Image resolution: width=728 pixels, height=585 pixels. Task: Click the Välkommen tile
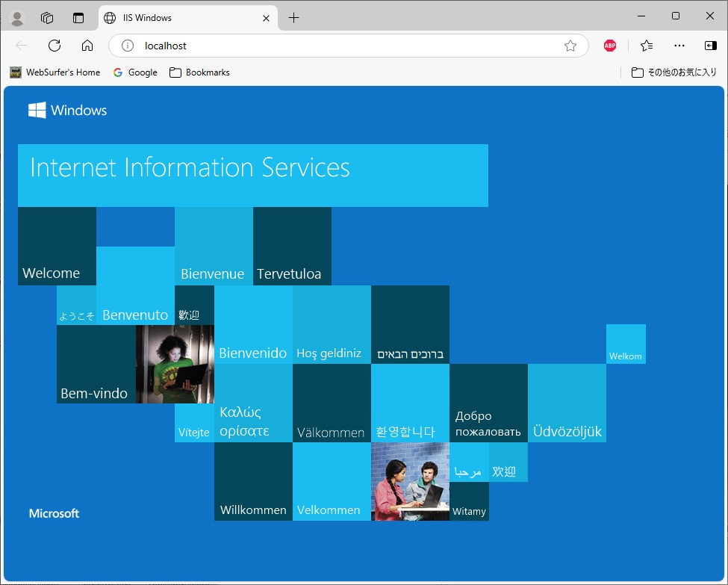tap(332, 403)
